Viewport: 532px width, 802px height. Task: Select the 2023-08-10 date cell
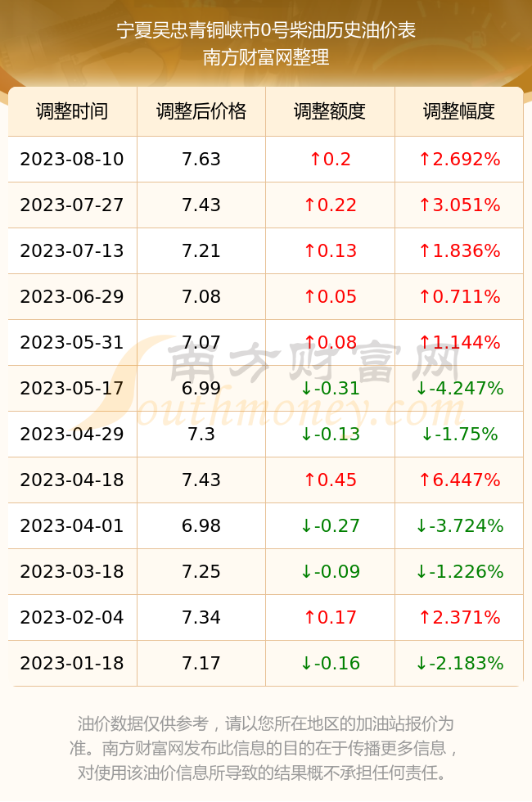(x=72, y=159)
